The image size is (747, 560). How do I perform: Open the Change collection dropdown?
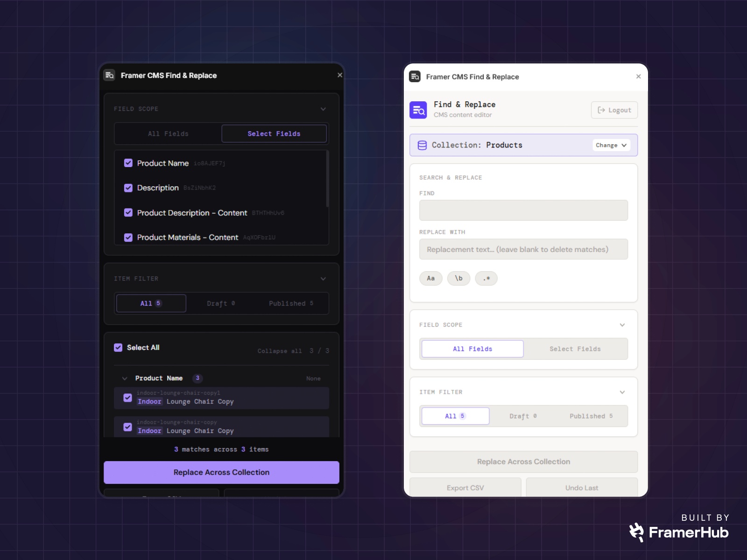pyautogui.click(x=611, y=145)
